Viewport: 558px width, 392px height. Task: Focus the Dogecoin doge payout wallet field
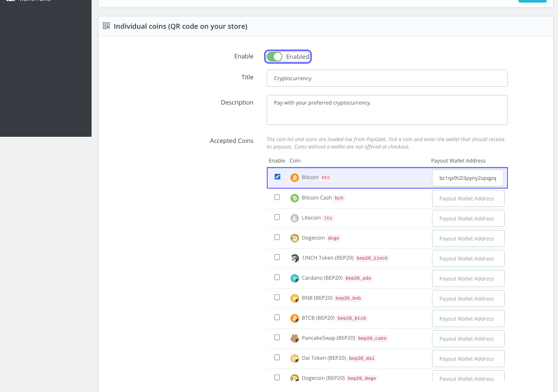pos(468,238)
